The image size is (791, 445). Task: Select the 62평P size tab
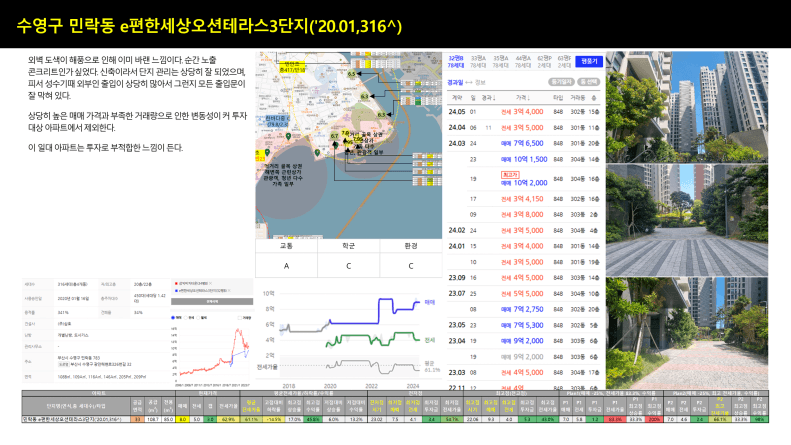[x=544, y=62]
